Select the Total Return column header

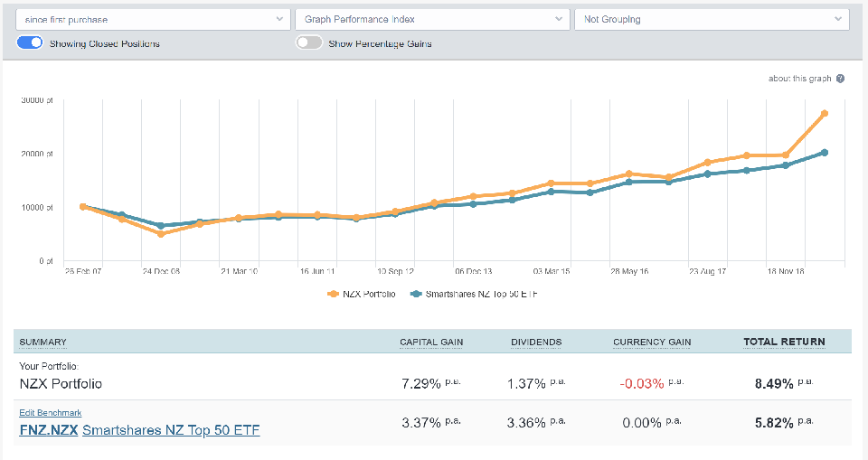coord(784,342)
